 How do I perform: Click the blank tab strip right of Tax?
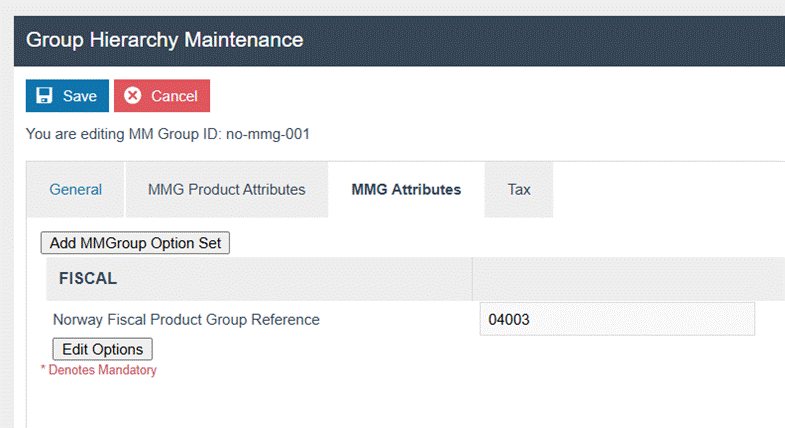click(x=668, y=189)
